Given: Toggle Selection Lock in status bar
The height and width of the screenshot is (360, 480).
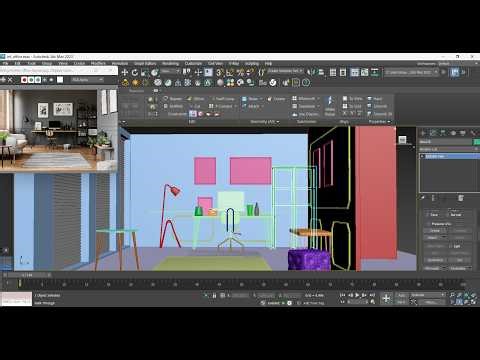Looking at the screenshot, I should [214, 296].
